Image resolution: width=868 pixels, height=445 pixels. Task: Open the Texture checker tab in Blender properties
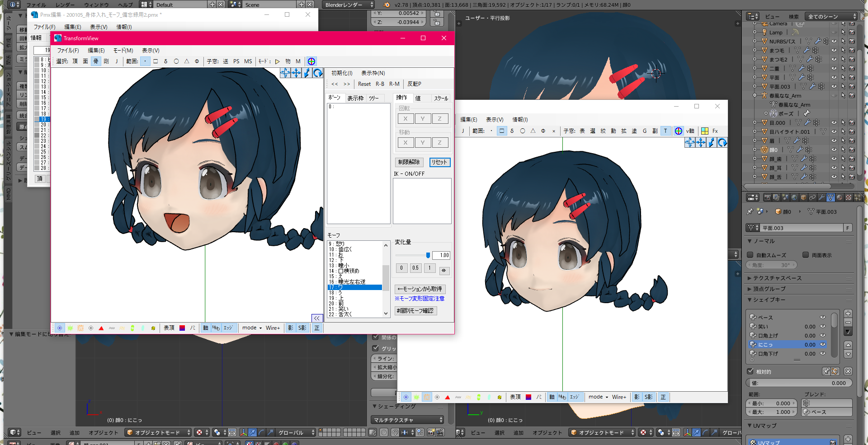[849, 197]
